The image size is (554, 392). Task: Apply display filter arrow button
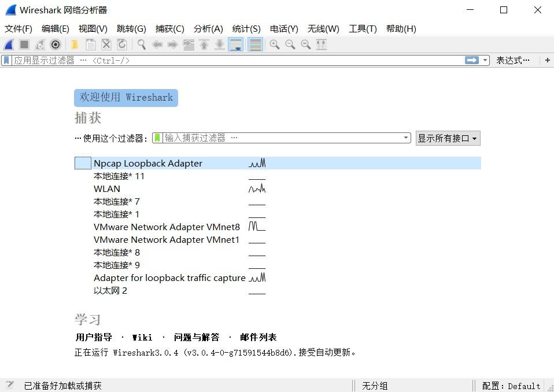[472, 60]
